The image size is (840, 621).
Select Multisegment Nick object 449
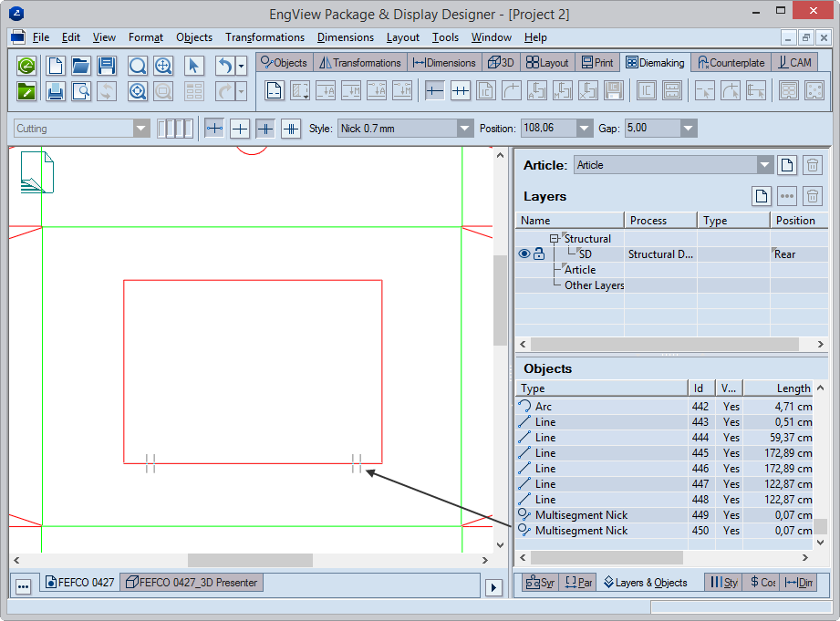pos(581,515)
